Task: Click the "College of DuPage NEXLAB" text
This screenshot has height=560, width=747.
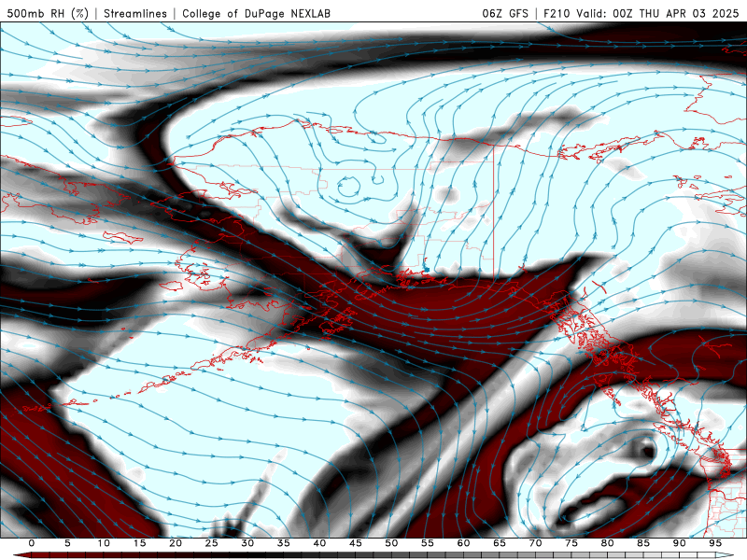Action: [x=256, y=13]
